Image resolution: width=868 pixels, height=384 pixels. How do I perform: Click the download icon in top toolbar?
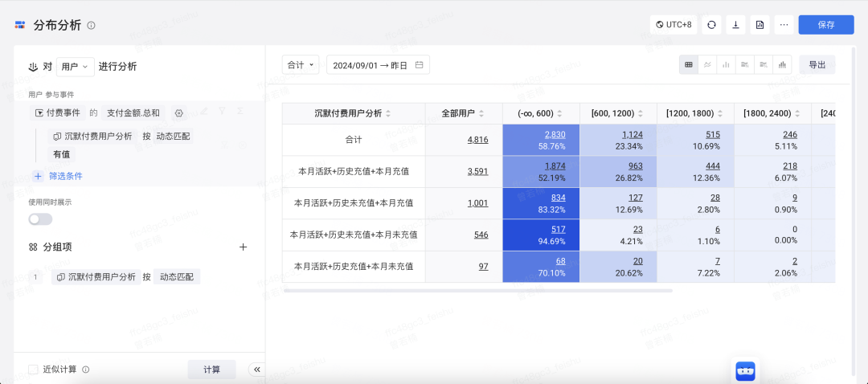[x=735, y=25]
